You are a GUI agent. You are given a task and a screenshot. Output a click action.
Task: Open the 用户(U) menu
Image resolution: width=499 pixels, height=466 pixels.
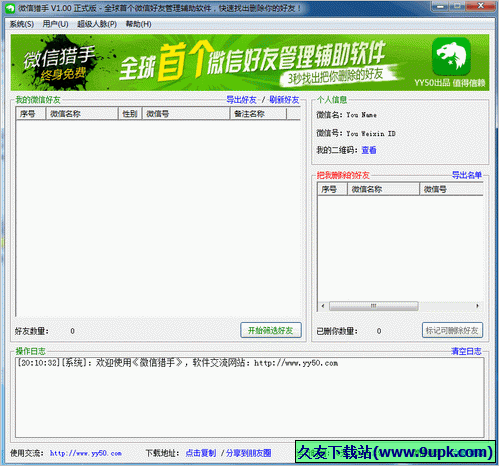tap(55, 24)
